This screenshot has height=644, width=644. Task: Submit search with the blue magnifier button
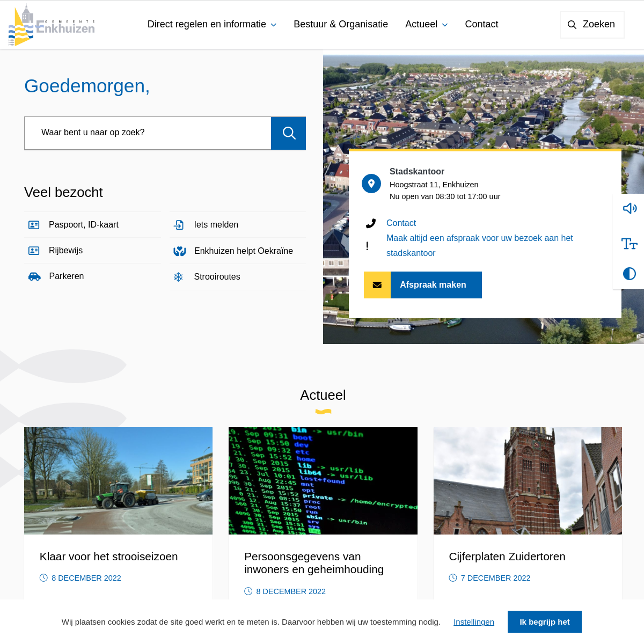point(289,133)
